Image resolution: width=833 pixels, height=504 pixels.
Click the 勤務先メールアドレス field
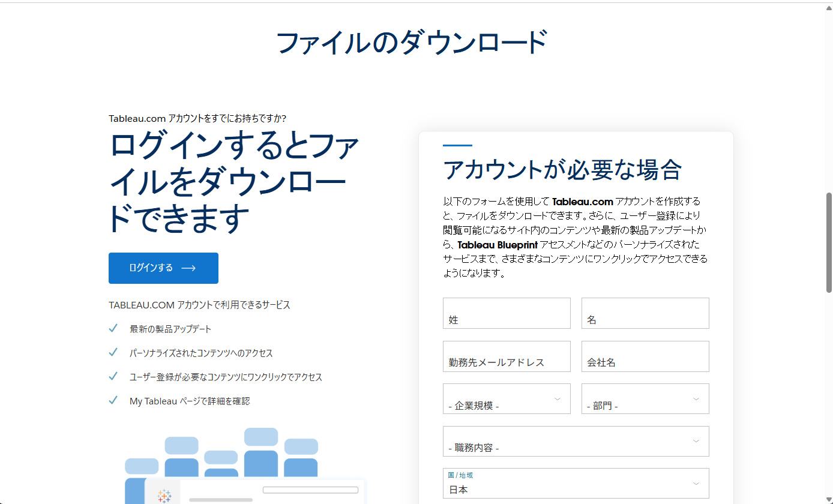pyautogui.click(x=507, y=356)
